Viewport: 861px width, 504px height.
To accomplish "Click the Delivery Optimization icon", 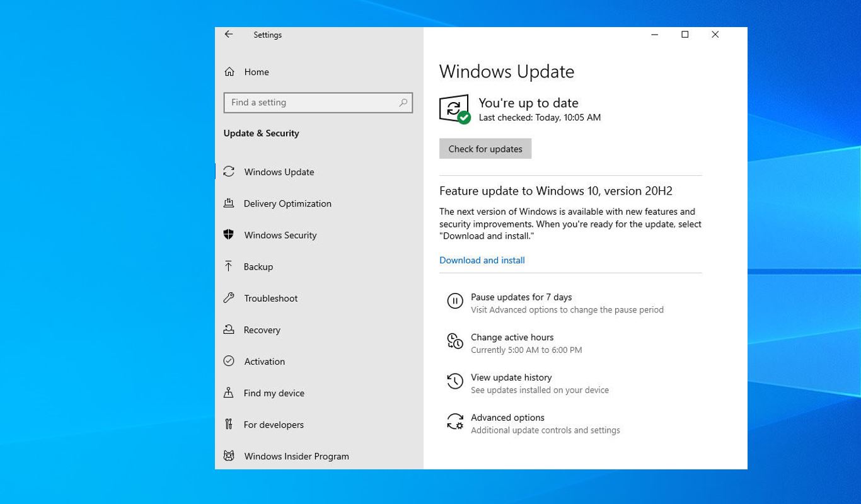I will click(x=229, y=203).
